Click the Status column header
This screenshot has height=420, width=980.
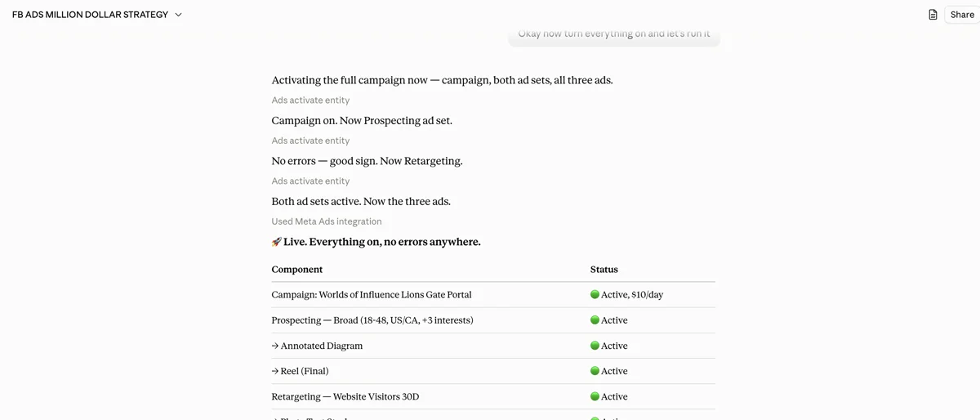pos(604,270)
